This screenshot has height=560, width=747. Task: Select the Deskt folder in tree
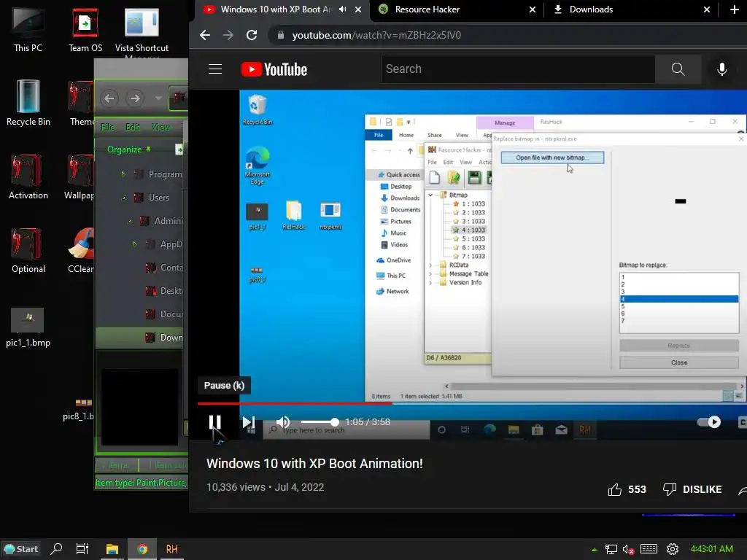pyautogui.click(x=164, y=291)
